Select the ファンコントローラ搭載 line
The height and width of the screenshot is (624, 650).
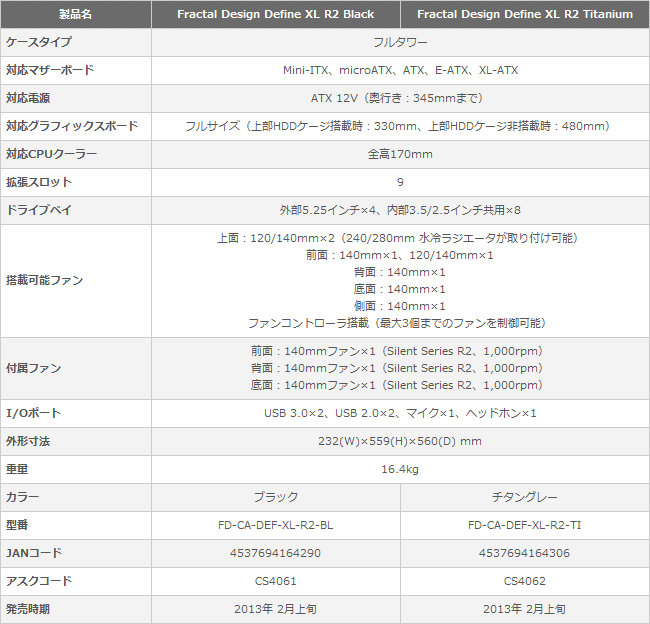click(397, 323)
